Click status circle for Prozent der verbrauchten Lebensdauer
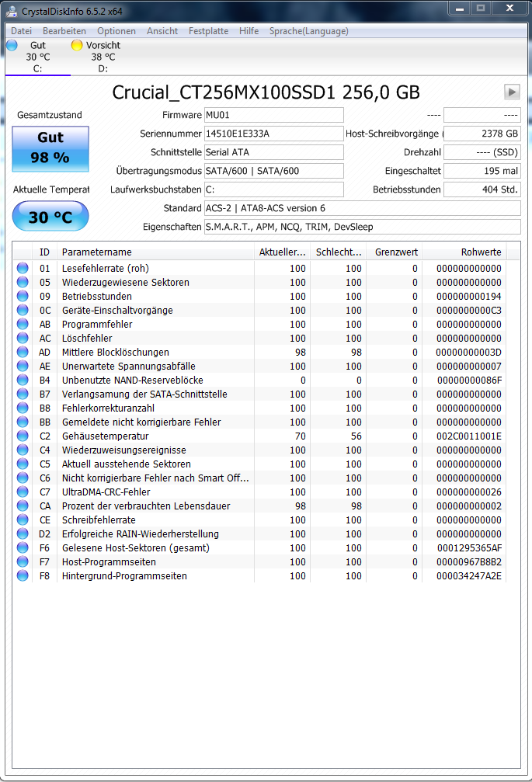The width and height of the screenshot is (532, 782). click(x=23, y=506)
